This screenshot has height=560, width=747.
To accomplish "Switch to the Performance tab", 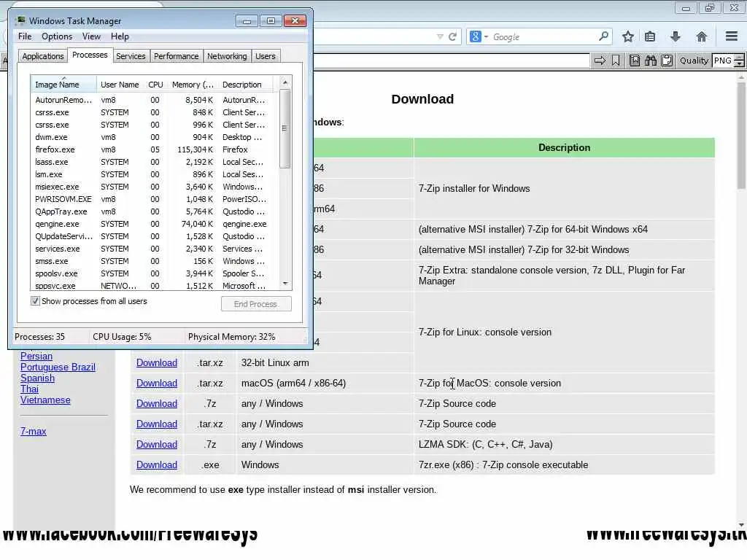I will 176,56.
